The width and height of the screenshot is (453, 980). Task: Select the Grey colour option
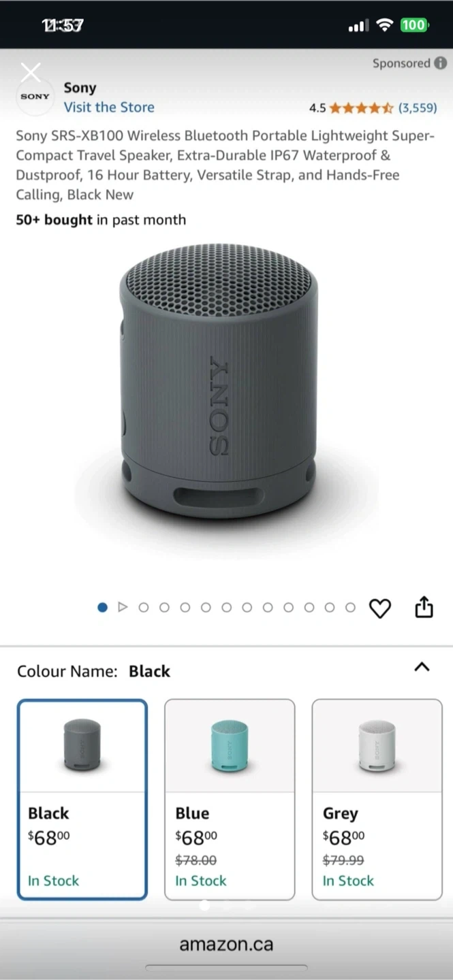coord(377,800)
